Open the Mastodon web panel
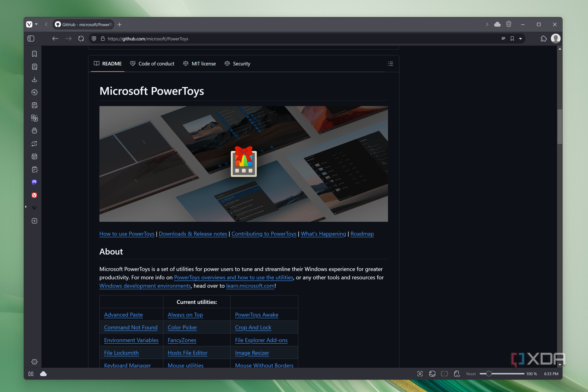The width and height of the screenshot is (588, 392). (34, 182)
